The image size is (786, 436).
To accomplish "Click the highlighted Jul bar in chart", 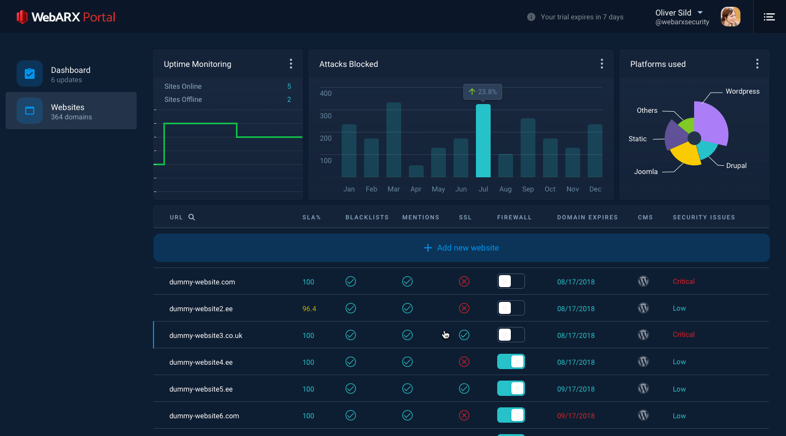I will click(483, 142).
